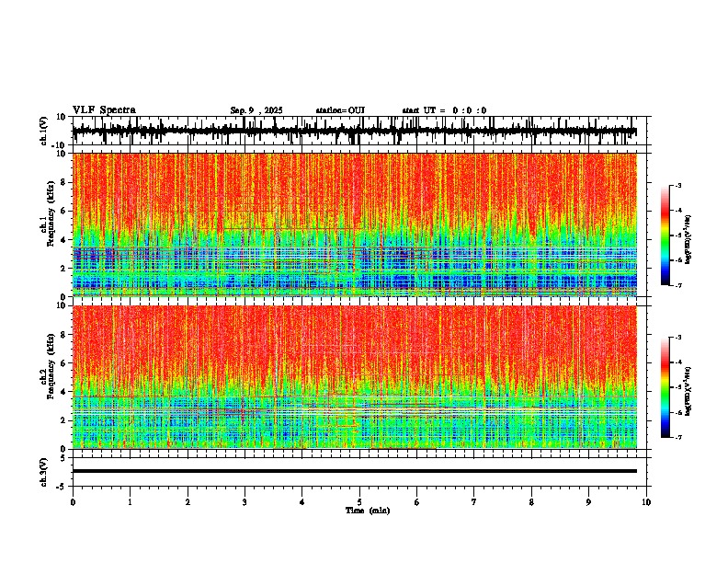This screenshot has height=563, width=728.
Task: Click the ch.2 color scale log(PSD) unit label
Action: coord(688,392)
